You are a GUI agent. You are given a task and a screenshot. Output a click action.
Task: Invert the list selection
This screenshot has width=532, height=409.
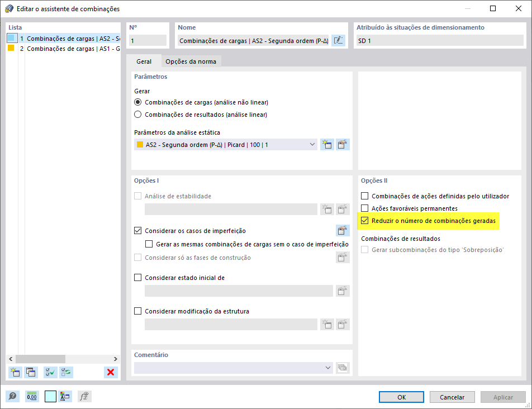(66, 372)
